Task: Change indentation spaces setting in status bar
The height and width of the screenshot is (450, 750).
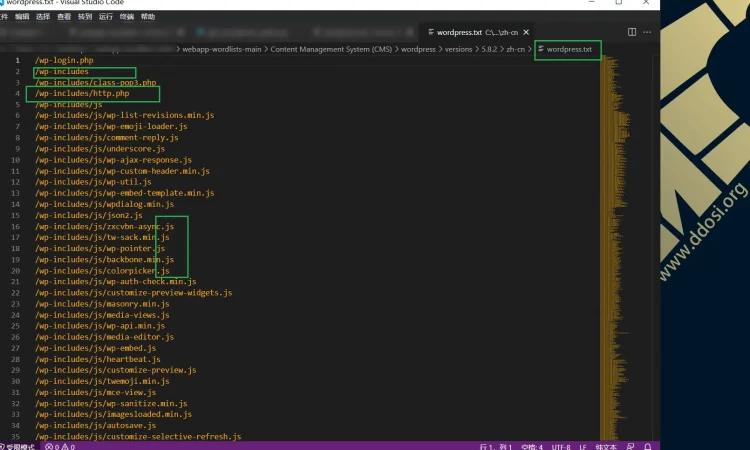Action: pyautogui.click(x=532, y=447)
